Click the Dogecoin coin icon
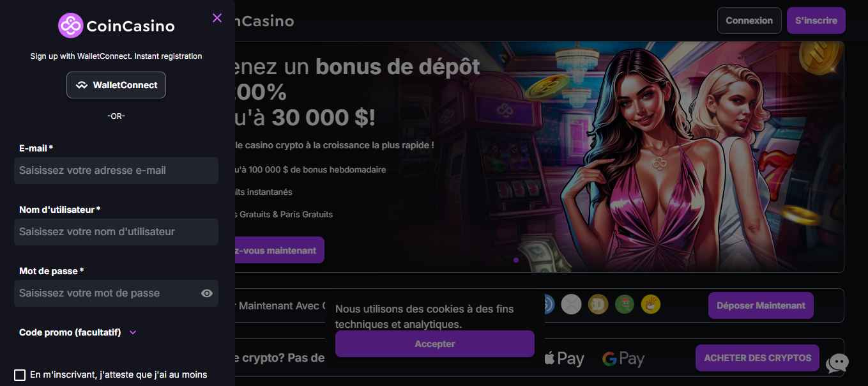 pyautogui.click(x=598, y=304)
